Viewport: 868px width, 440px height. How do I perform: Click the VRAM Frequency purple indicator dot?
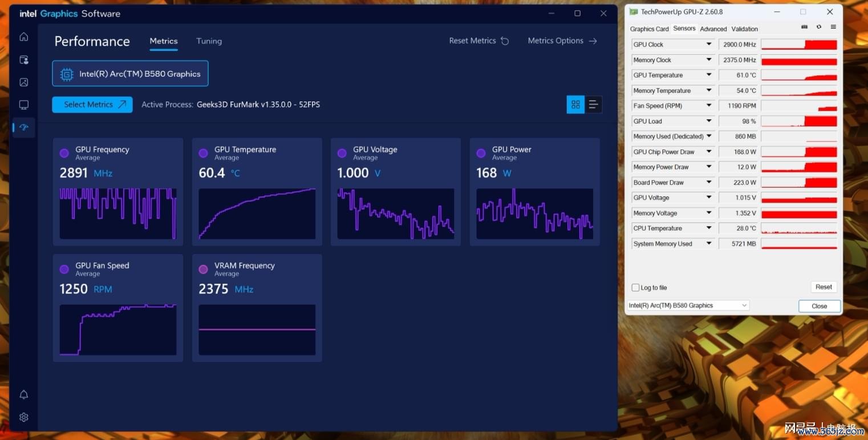pyautogui.click(x=203, y=269)
